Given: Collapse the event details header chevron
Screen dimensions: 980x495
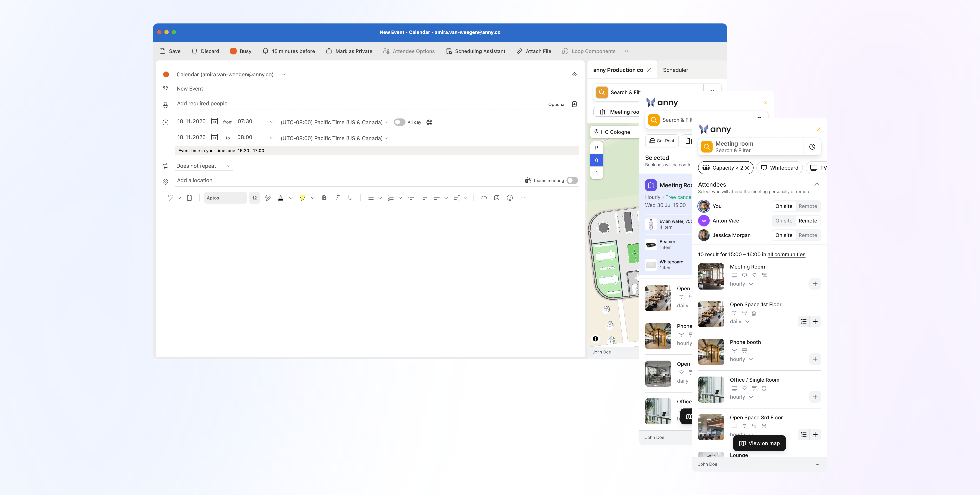Looking at the screenshot, I should click(574, 75).
